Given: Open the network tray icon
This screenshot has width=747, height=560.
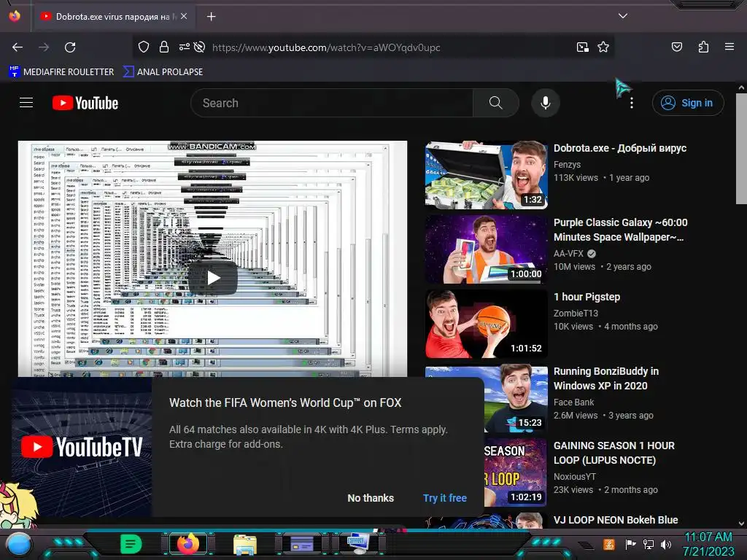Looking at the screenshot, I should [649, 544].
